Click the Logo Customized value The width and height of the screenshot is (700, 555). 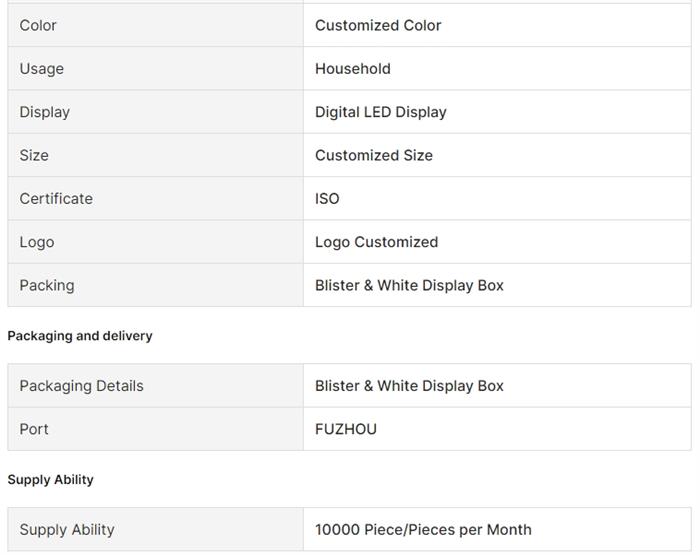click(x=376, y=242)
